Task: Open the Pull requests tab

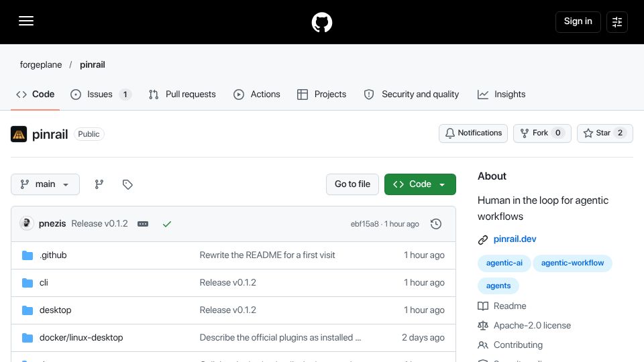Action: point(182,95)
